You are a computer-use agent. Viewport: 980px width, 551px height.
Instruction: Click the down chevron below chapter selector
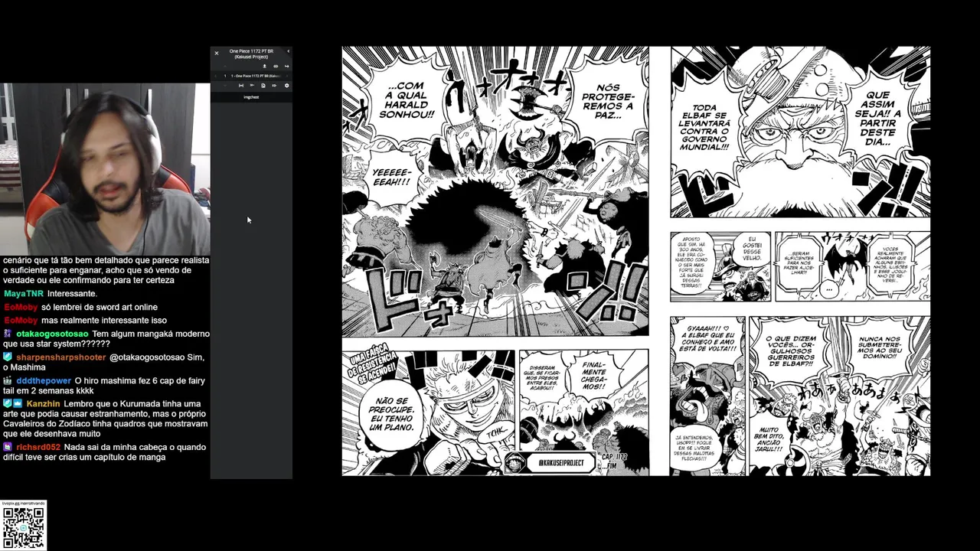(x=225, y=86)
